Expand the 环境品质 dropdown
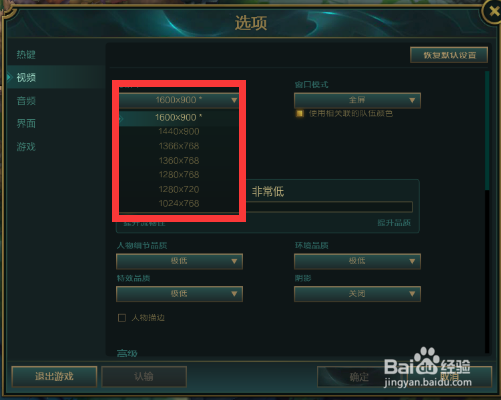The image size is (501, 400). tap(357, 261)
